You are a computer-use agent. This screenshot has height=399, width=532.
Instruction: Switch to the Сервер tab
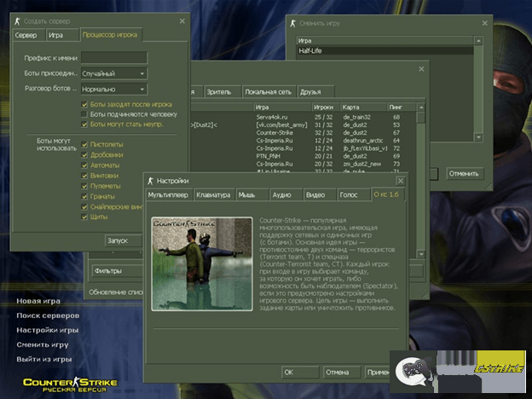29,35
